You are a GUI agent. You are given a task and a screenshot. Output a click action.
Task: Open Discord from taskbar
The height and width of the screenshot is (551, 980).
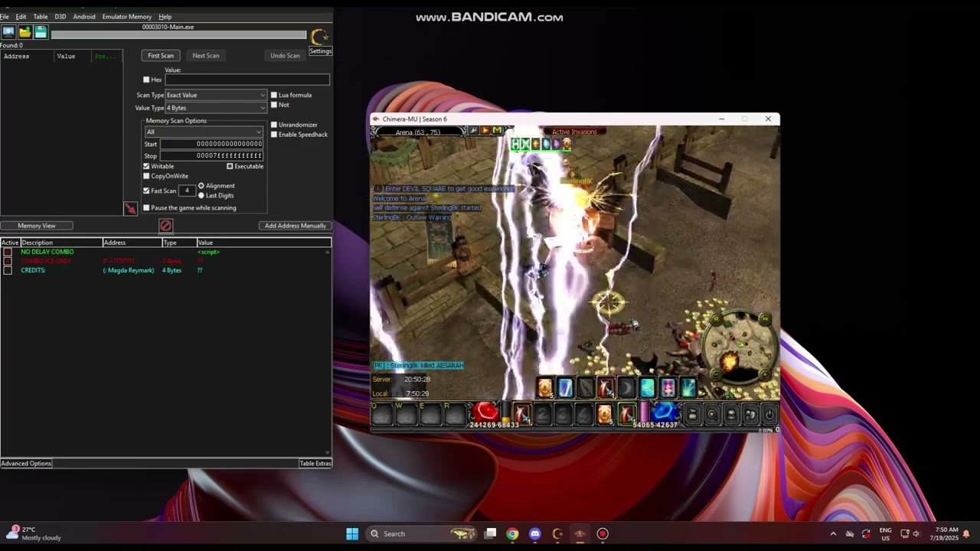pos(534,533)
